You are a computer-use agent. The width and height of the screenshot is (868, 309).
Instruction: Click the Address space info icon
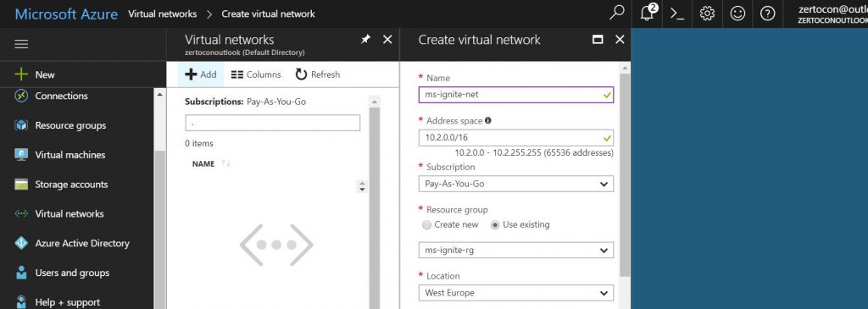(488, 120)
